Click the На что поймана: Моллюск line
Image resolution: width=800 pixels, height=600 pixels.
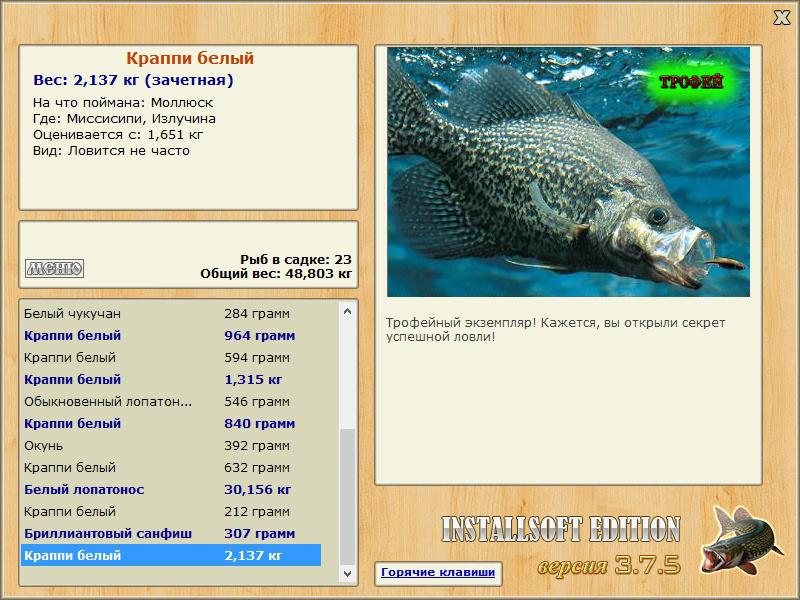tap(123, 103)
